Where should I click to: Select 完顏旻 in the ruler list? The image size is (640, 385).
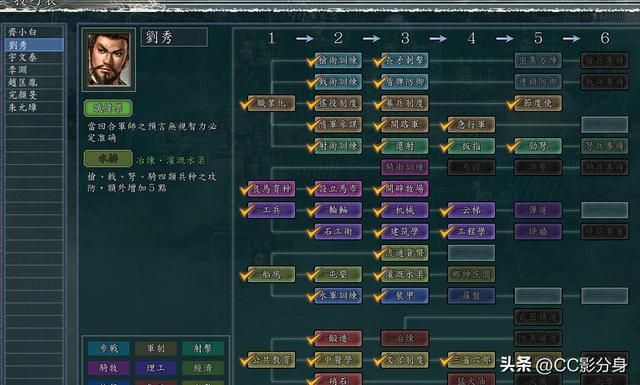point(35,95)
